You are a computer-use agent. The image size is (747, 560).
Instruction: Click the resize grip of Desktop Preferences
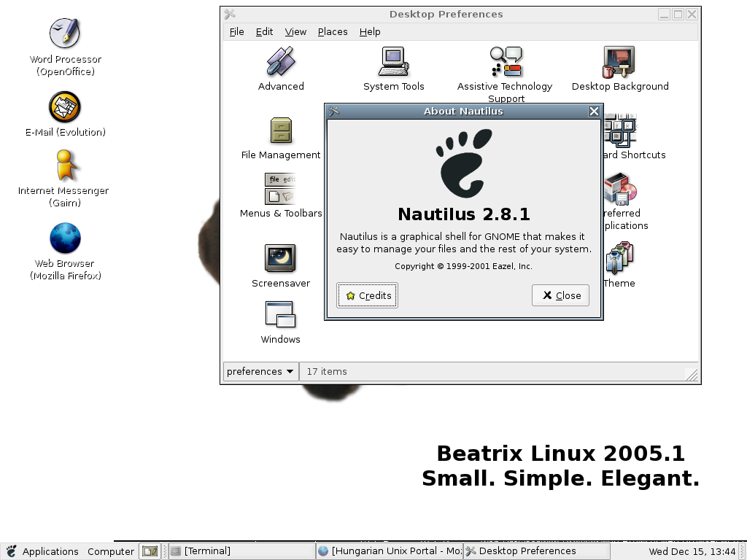point(692,376)
